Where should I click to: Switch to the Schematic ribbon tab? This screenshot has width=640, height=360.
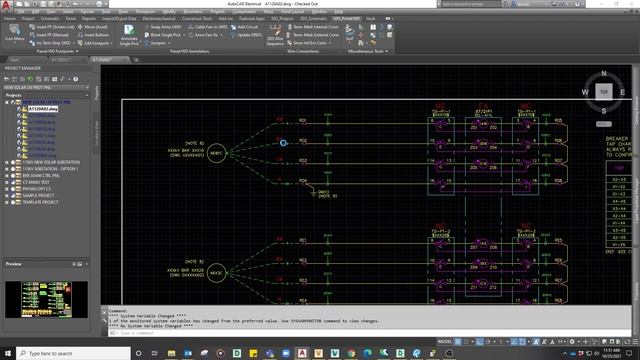(x=50, y=19)
